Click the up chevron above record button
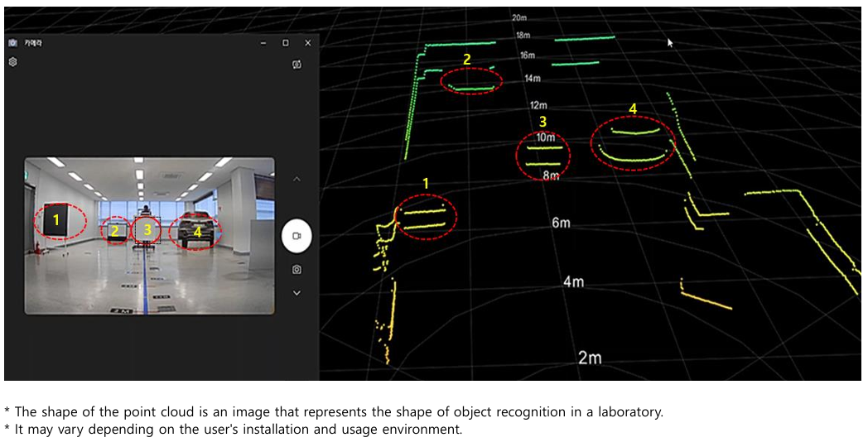This screenshot has height=447, width=868. (297, 179)
